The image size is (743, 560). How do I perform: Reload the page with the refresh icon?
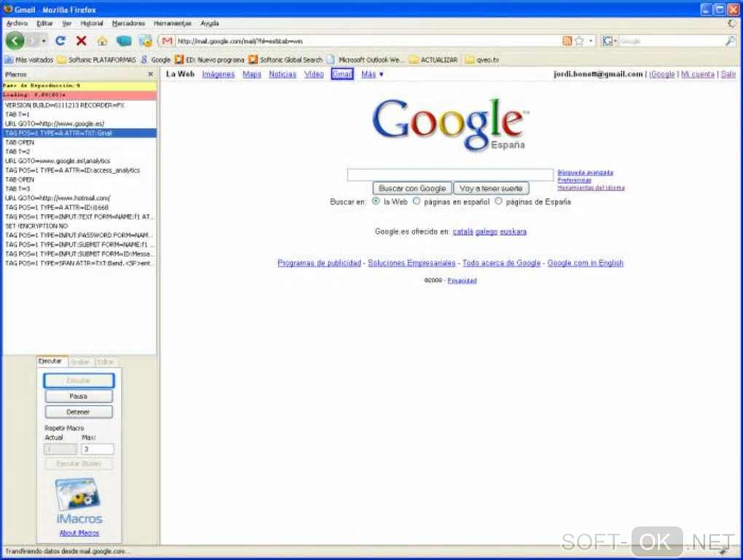tap(60, 42)
